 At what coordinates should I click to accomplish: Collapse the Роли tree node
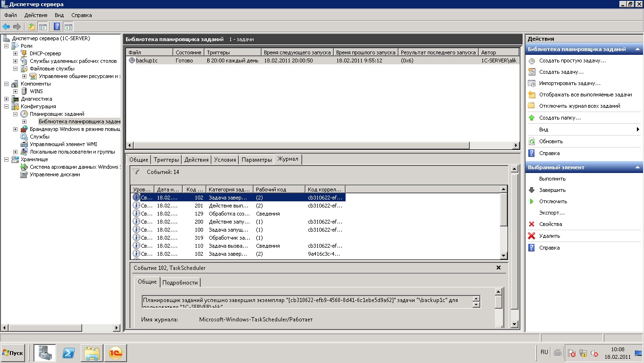click(6, 46)
